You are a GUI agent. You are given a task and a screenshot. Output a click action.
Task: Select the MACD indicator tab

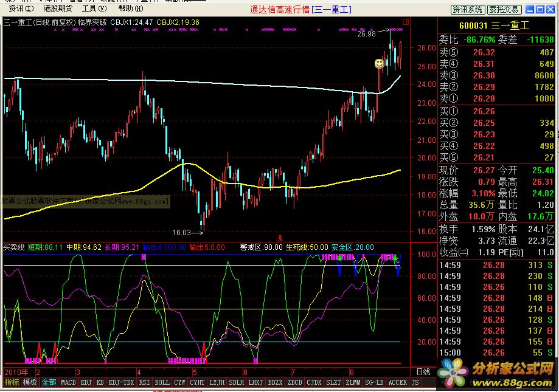click(x=69, y=382)
